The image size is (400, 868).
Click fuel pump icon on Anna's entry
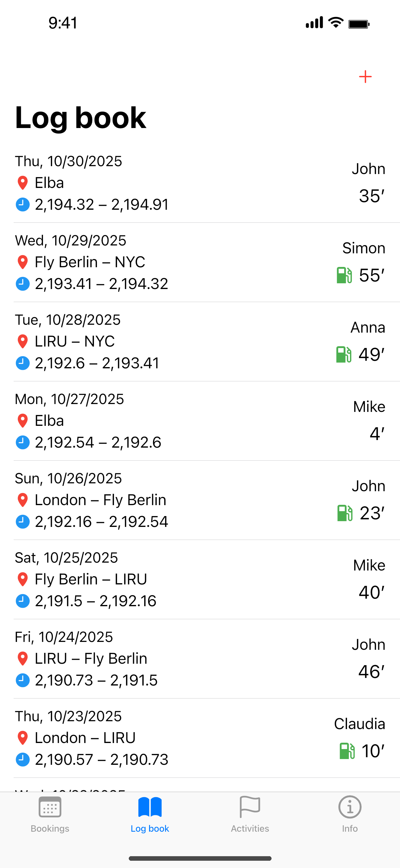(344, 354)
